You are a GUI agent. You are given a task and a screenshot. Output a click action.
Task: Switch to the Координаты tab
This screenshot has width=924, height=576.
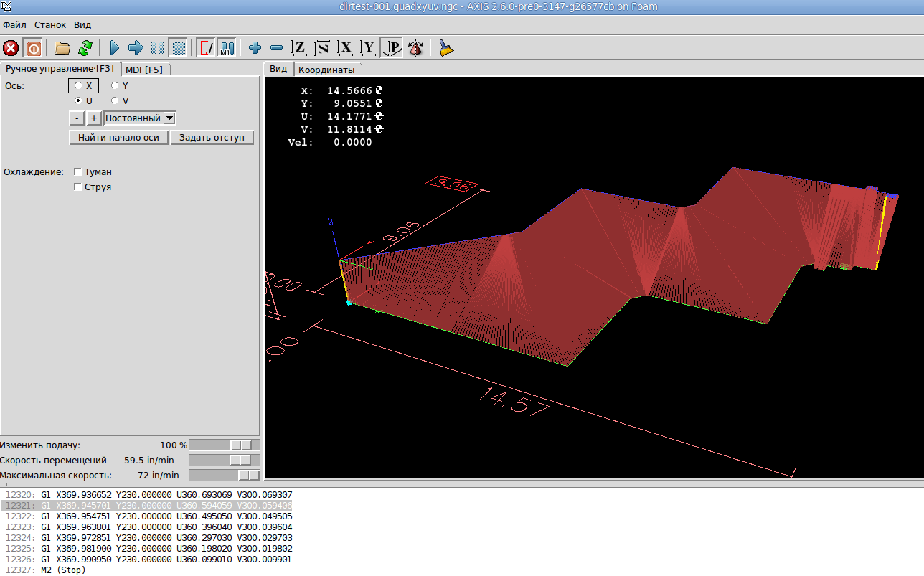pyautogui.click(x=326, y=70)
